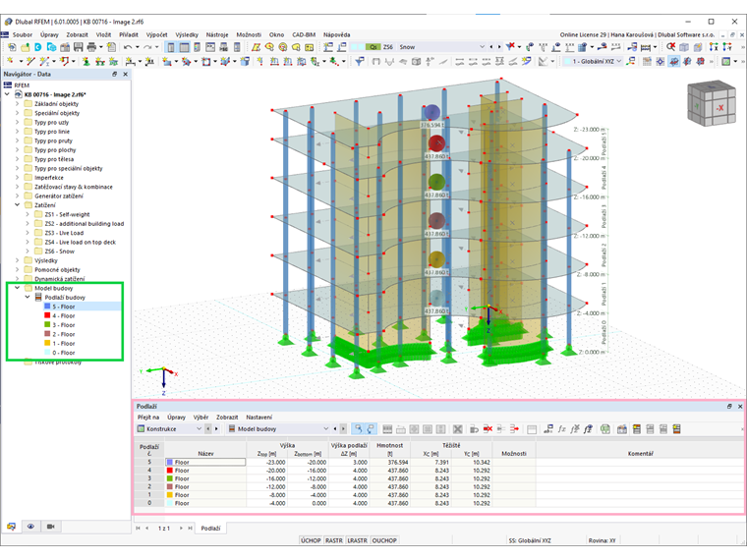Click the eye (display) icon at navigator bottom
This screenshot has height=560, width=747.
coord(31,527)
